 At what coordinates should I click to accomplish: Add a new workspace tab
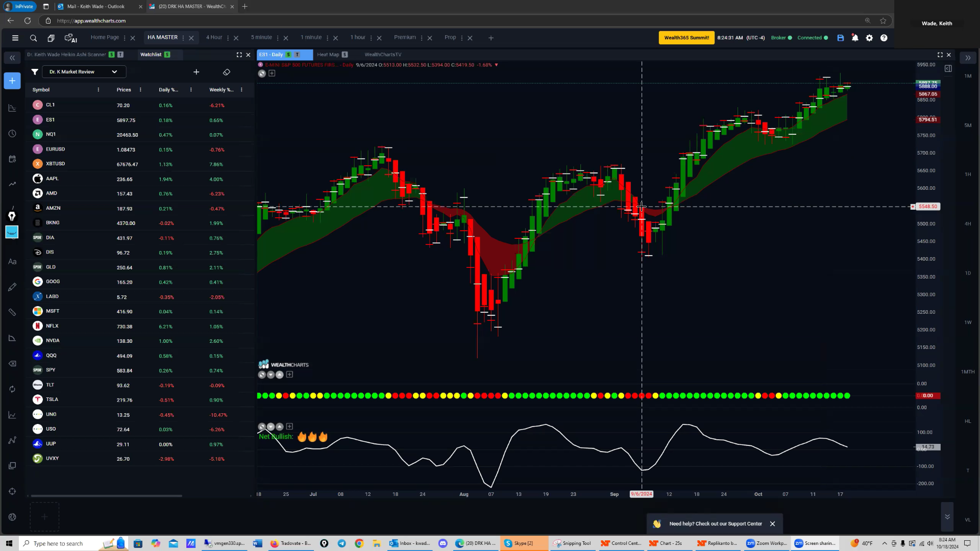click(x=491, y=38)
